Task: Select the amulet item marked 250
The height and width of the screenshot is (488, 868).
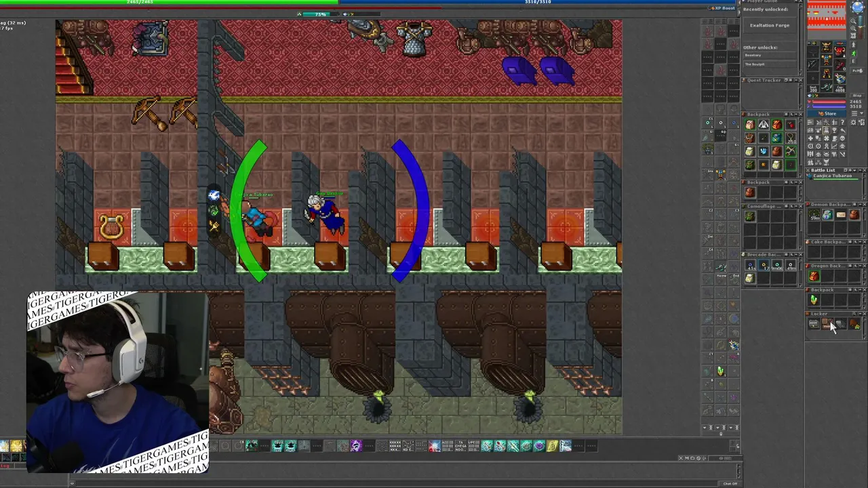Action: 790,138
